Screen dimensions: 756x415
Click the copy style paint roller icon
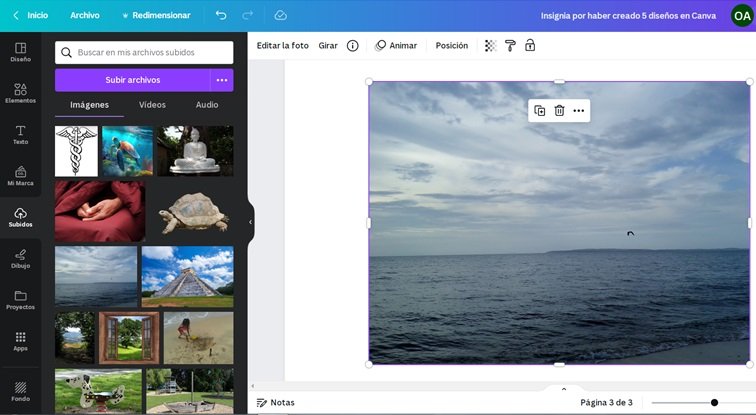click(510, 46)
